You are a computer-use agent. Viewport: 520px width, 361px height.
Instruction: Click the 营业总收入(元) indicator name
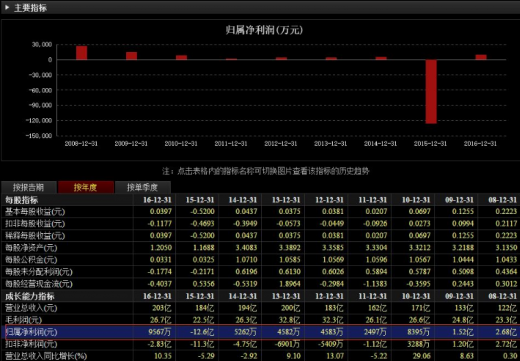coord(31,308)
